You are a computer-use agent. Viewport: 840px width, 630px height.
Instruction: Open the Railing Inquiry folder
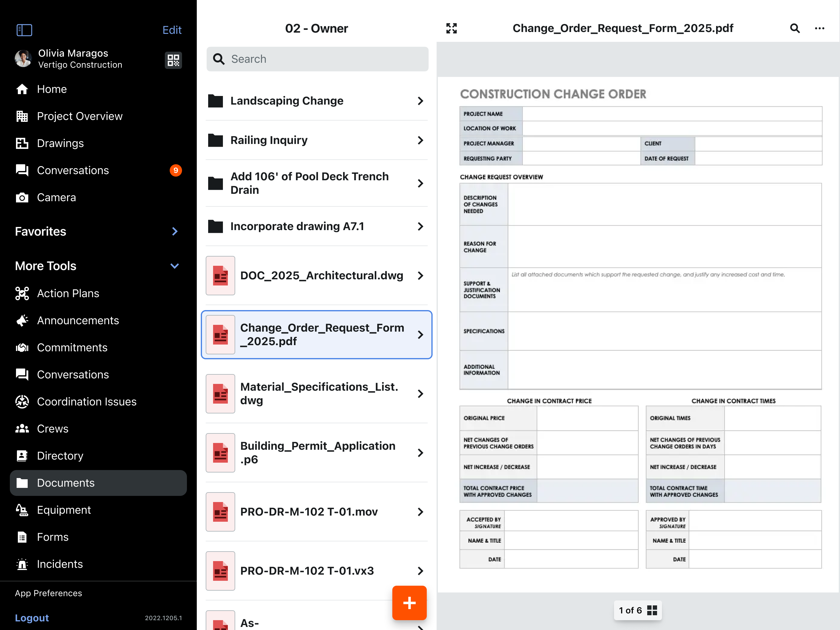269,140
